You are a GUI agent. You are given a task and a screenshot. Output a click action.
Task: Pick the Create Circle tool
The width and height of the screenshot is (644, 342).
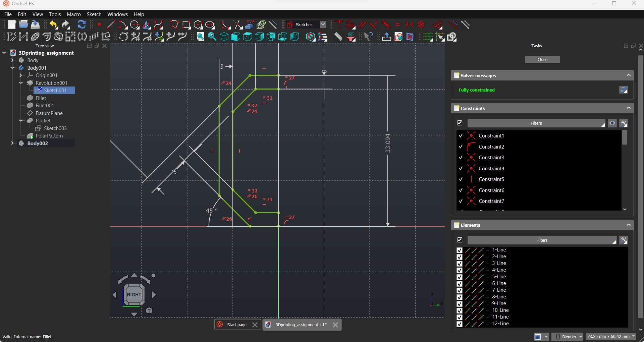(x=135, y=25)
